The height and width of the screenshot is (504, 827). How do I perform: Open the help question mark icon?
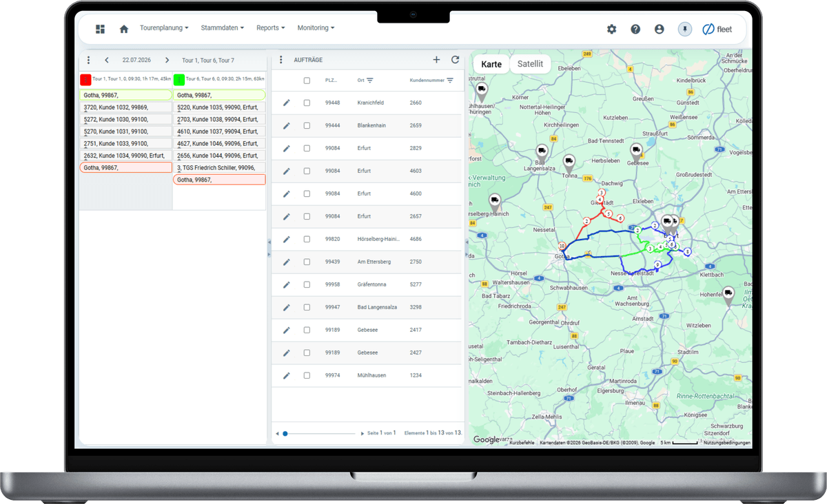coord(635,29)
